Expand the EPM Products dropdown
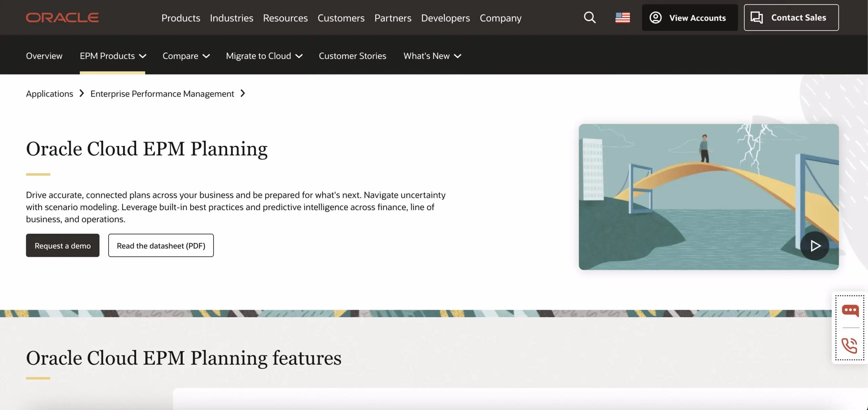The image size is (868, 410). (113, 56)
